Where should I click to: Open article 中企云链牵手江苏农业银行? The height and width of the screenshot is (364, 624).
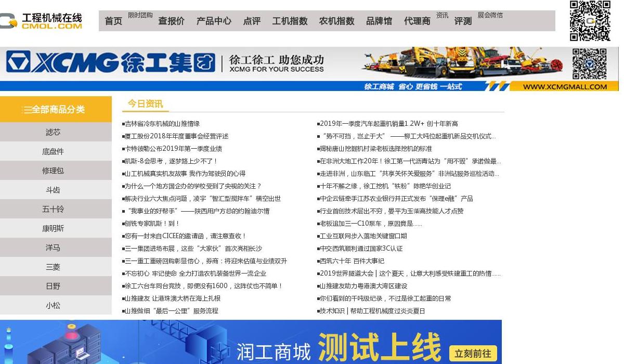pyautogui.click(x=395, y=199)
